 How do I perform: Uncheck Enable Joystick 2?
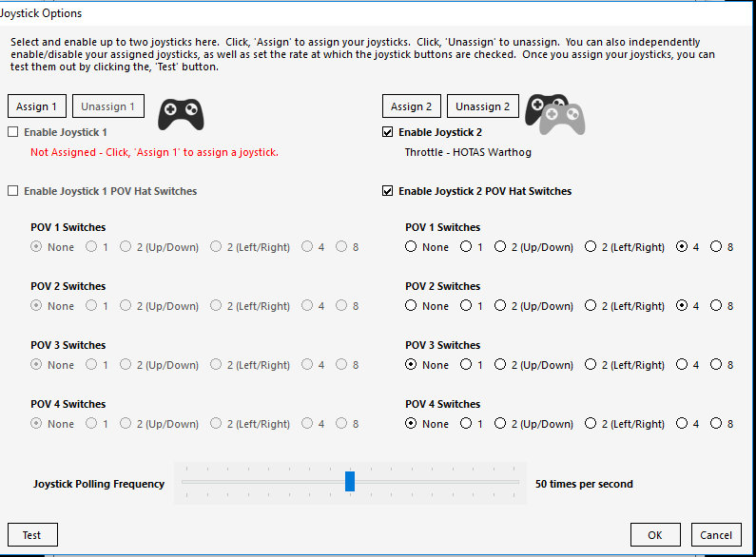pyautogui.click(x=388, y=132)
